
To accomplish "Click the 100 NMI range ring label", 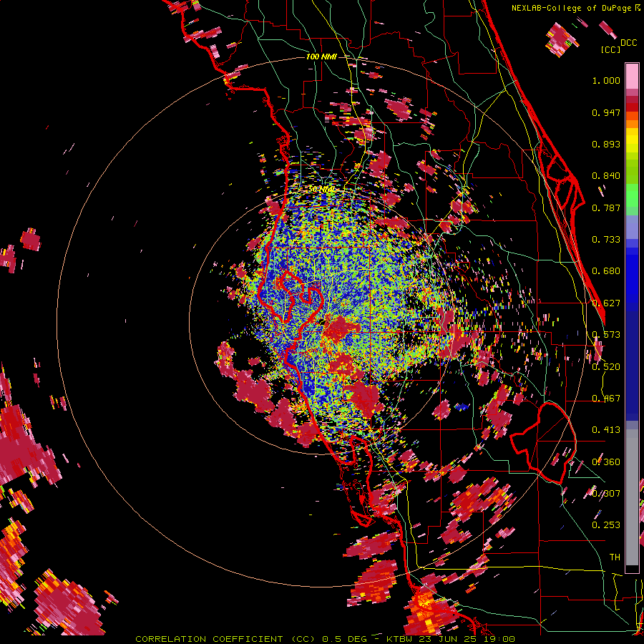I will (321, 57).
